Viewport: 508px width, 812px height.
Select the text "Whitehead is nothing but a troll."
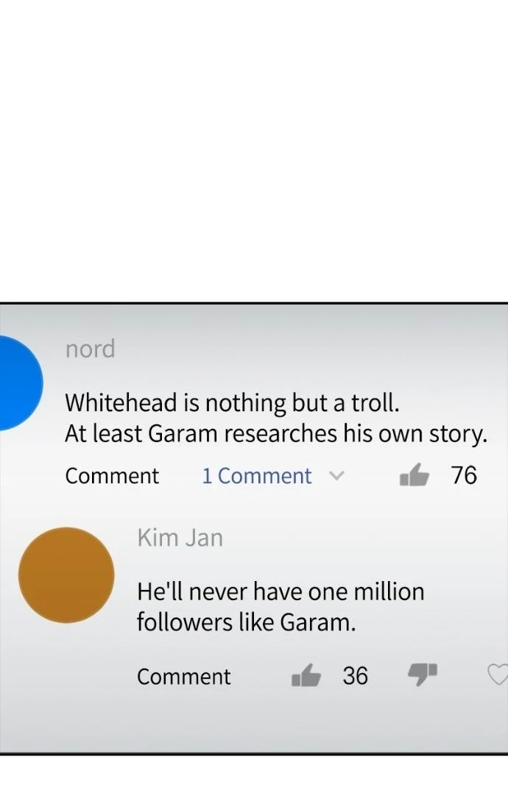pos(232,402)
